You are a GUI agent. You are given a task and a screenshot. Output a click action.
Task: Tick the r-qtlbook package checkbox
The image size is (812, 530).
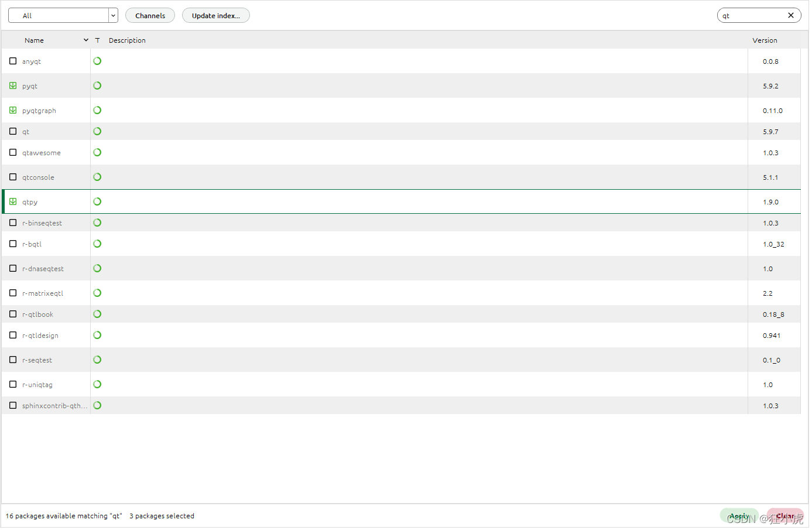(x=13, y=314)
